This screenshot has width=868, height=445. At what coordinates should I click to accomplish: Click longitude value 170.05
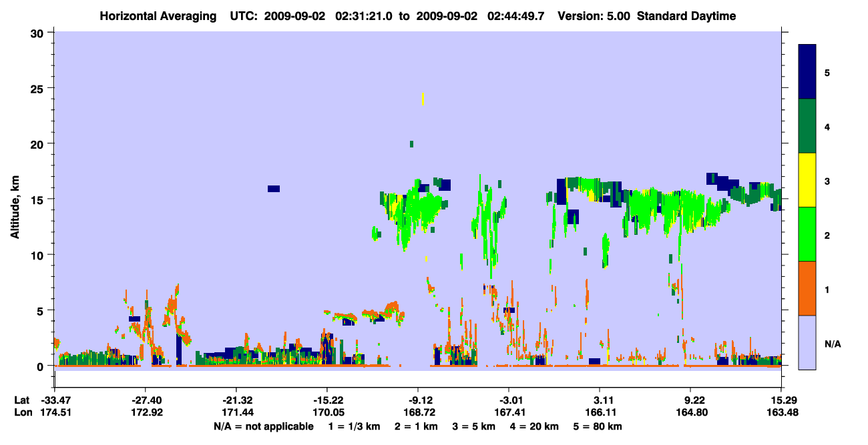[x=327, y=412]
